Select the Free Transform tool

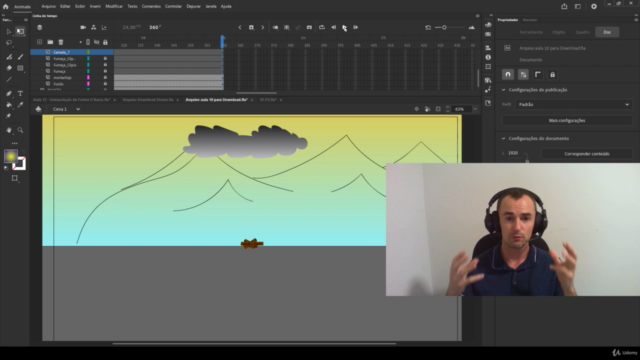click(20, 31)
